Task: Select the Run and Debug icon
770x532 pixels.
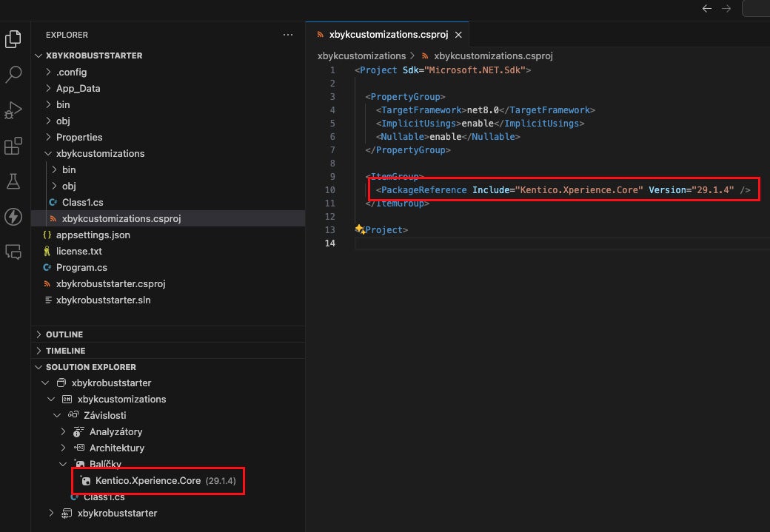Action: 13,110
